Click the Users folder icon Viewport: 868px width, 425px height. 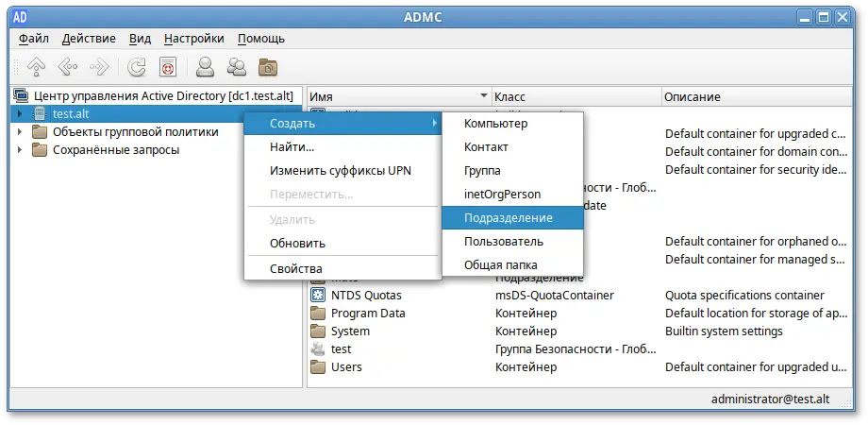[318, 366]
